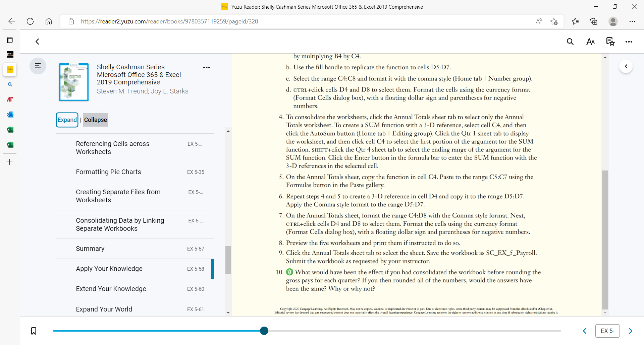Viewport: 644px width, 345px height.
Task: Toggle the table of contents panel
Action: pyautogui.click(x=38, y=66)
